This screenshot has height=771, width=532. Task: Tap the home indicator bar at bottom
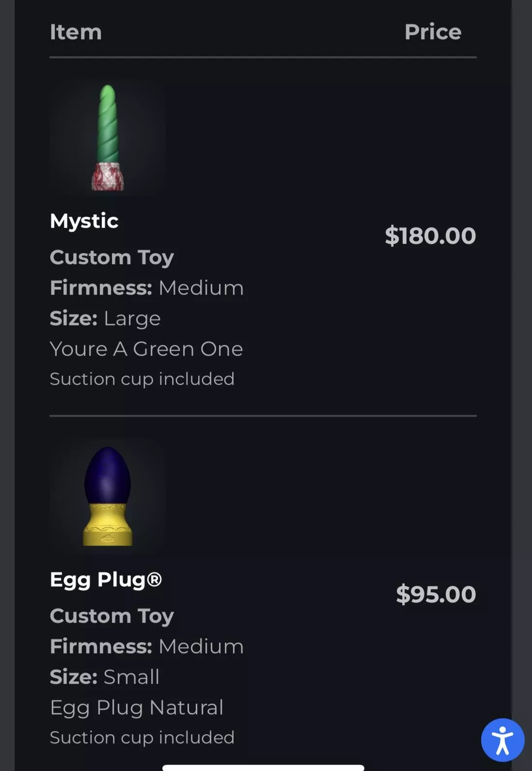click(x=263, y=768)
